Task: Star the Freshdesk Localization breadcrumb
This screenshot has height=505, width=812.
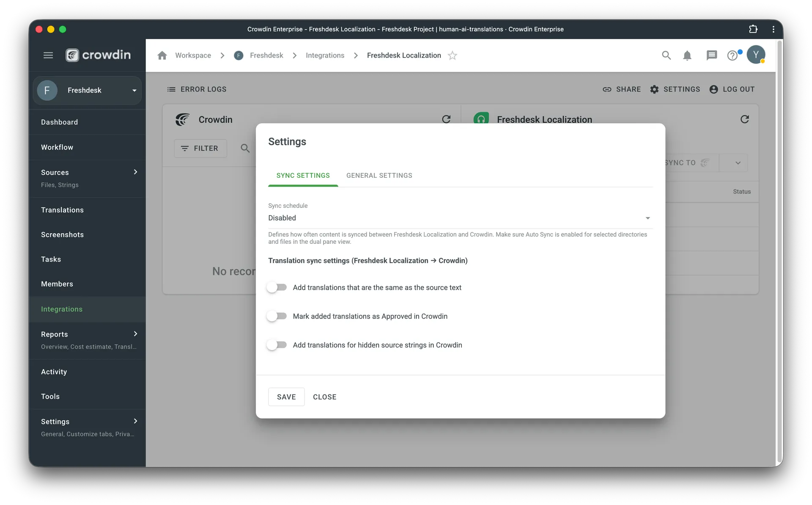Action: click(x=453, y=55)
